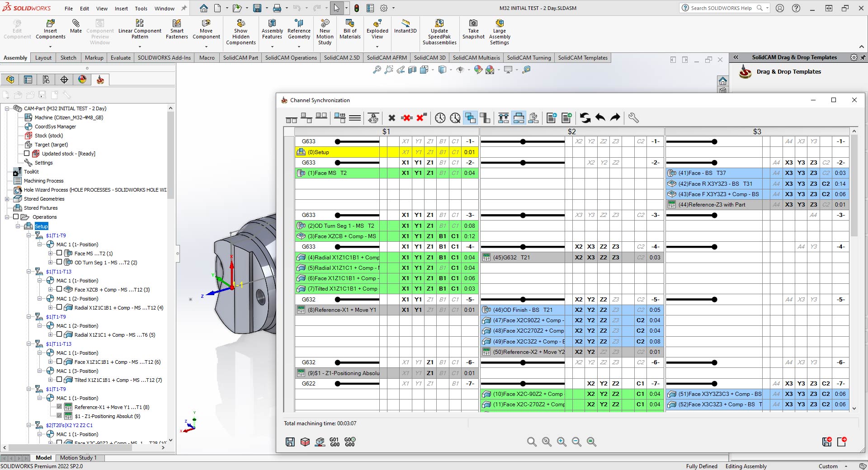This screenshot has width=868, height=470.
Task: Switch to the SolidCAM Turning tab
Action: click(528, 57)
